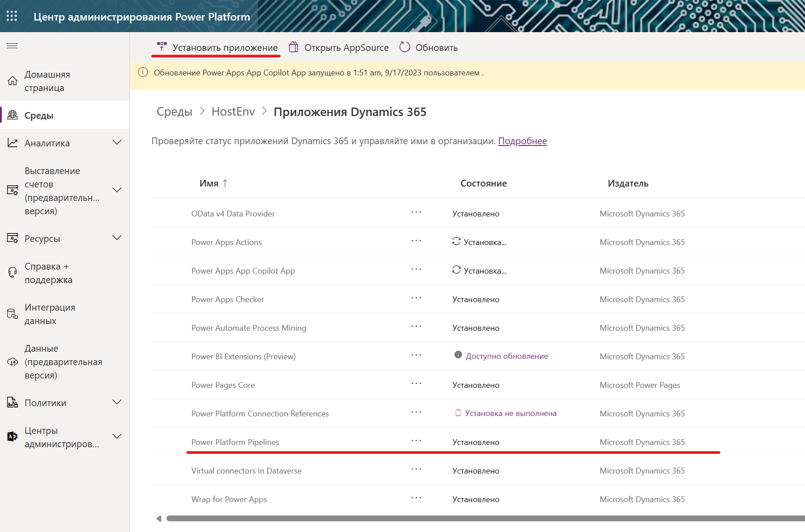Sort the table by the Имя column
Viewport: 805px width, 532px height.
[209, 183]
